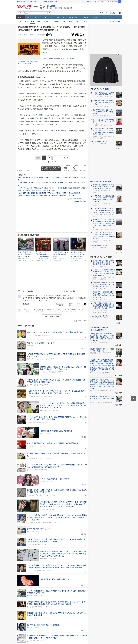Open the 購入履歴 link
138x644 pixels.
coord(112,13)
